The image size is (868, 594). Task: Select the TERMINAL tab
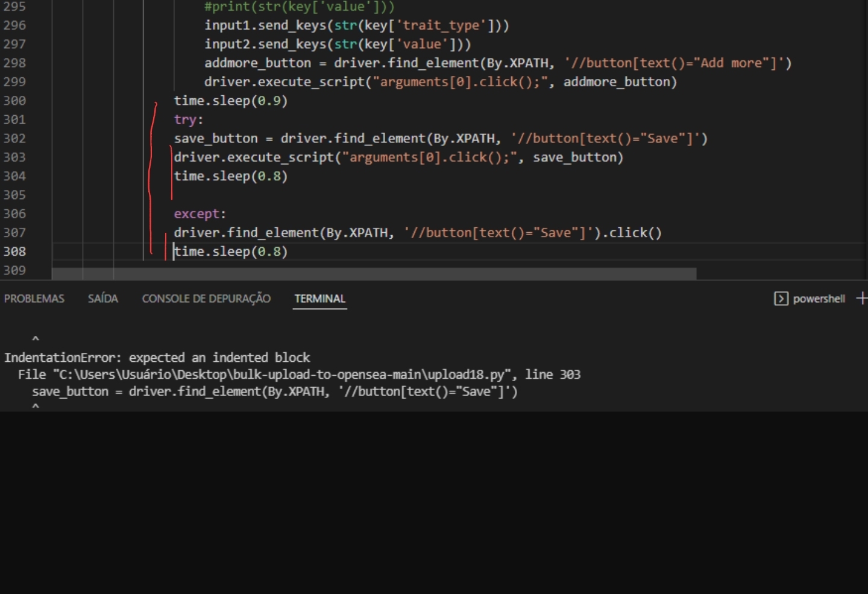click(x=319, y=298)
